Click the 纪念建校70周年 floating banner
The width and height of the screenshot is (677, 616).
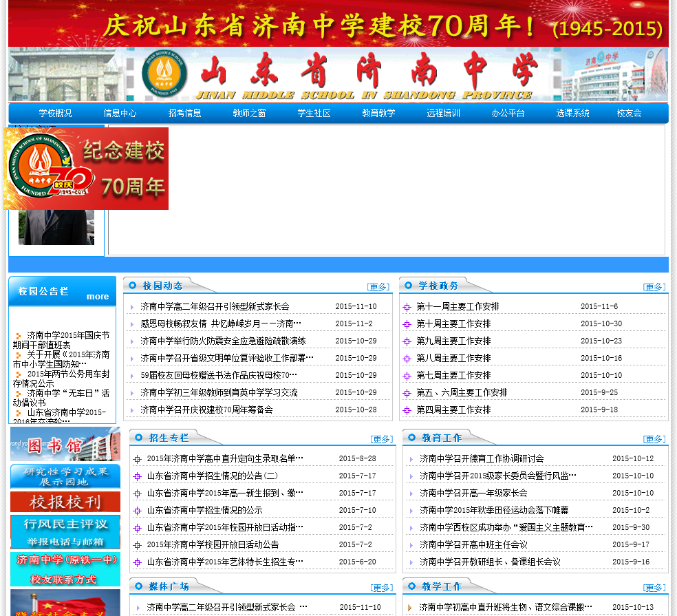point(86,169)
